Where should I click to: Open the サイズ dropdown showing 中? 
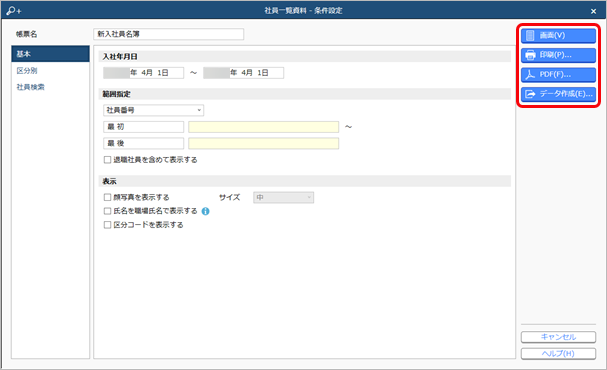pyautogui.click(x=283, y=197)
